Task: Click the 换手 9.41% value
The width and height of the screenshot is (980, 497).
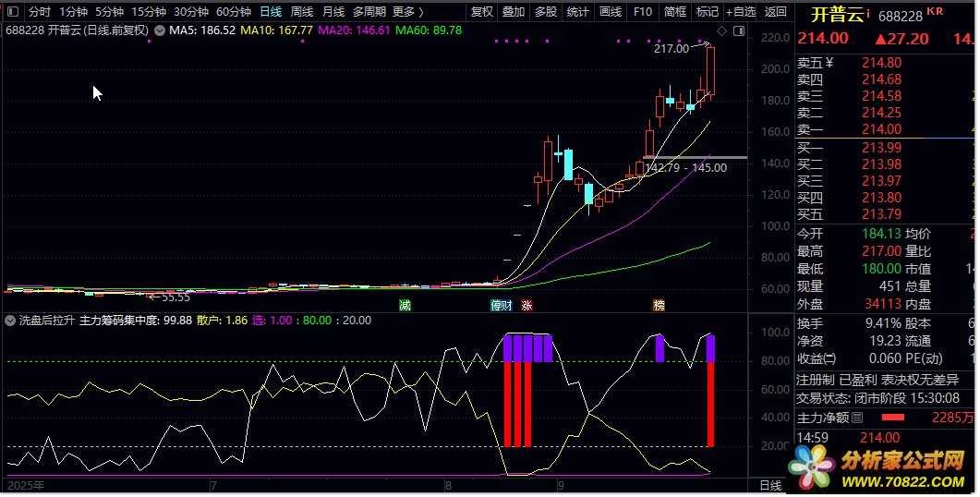Action: click(883, 324)
